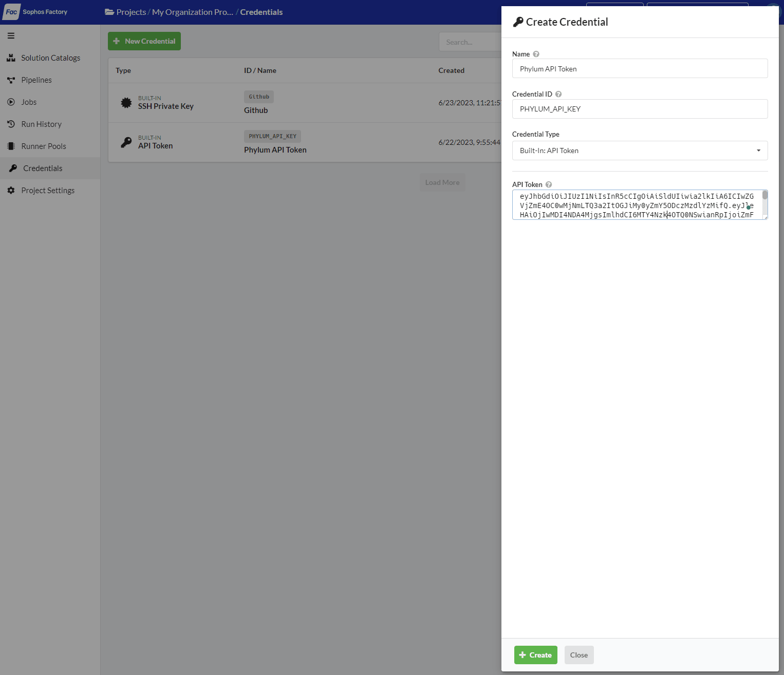Click My Organization Pro... breadcrumb link
Viewport: 784px width, 675px height.
tap(193, 12)
